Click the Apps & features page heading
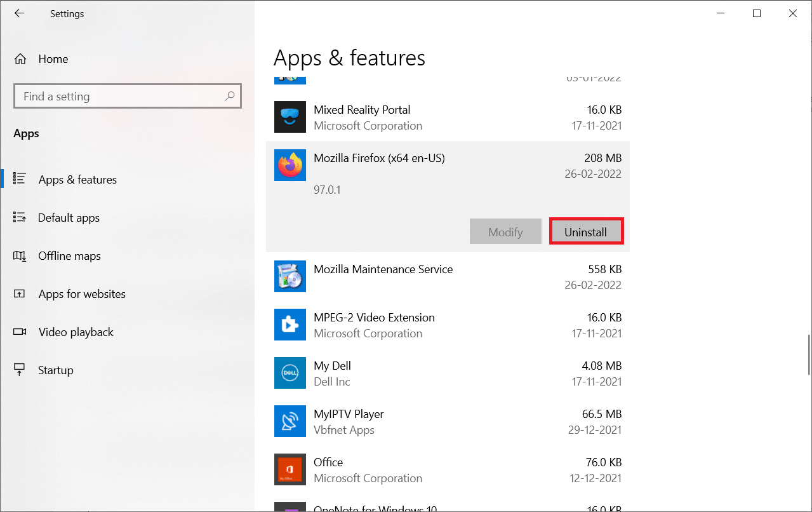This screenshot has height=512, width=812. 349,58
